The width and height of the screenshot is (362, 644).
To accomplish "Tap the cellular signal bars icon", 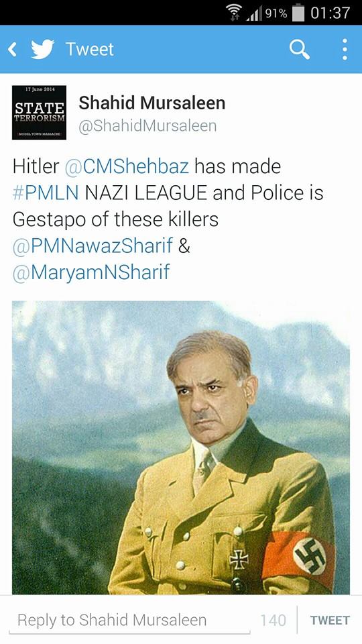I will pyautogui.click(x=255, y=14).
